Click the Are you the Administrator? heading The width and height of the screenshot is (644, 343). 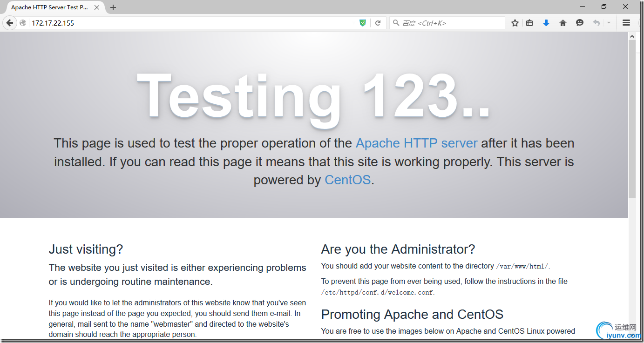tap(398, 249)
